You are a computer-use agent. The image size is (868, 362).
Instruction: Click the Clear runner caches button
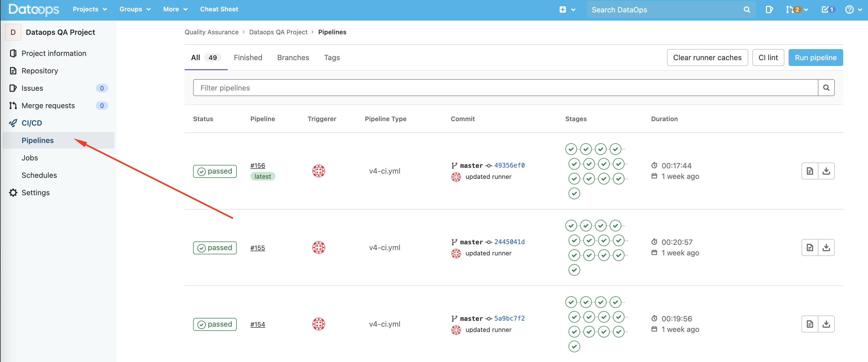coord(707,57)
